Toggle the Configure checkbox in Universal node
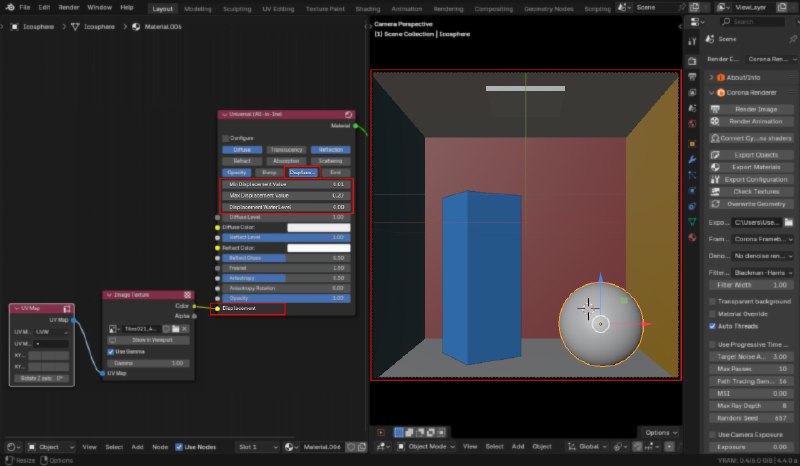This screenshot has height=466, width=800. [226, 138]
